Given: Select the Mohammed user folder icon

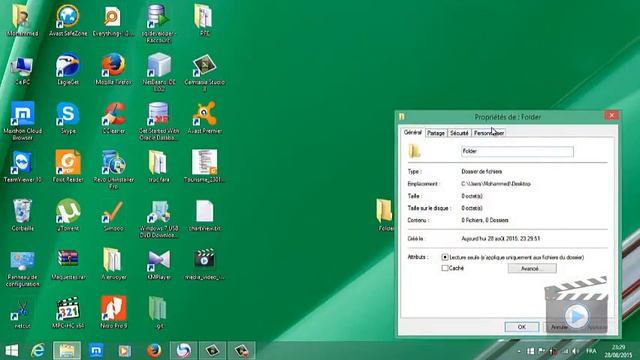Looking at the screenshot, I should (22, 20).
